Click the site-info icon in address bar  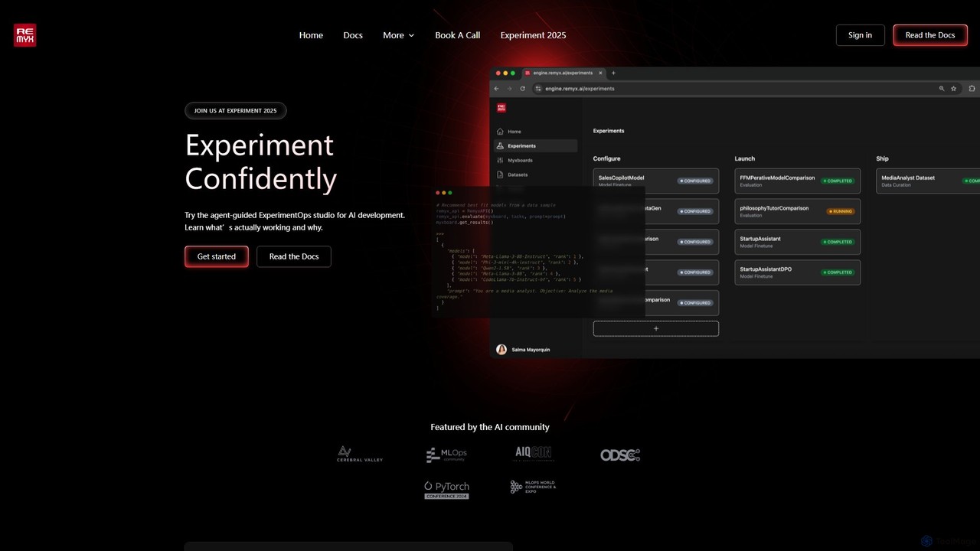[x=538, y=89]
